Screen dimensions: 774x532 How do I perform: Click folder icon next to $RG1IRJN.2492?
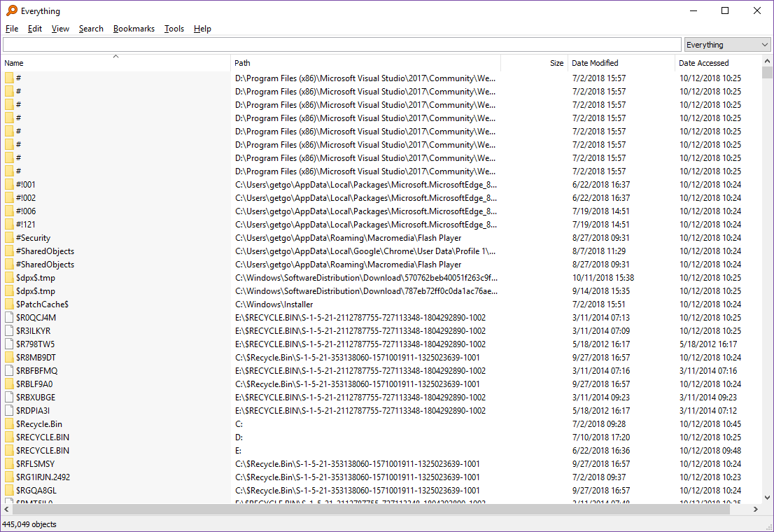point(9,477)
